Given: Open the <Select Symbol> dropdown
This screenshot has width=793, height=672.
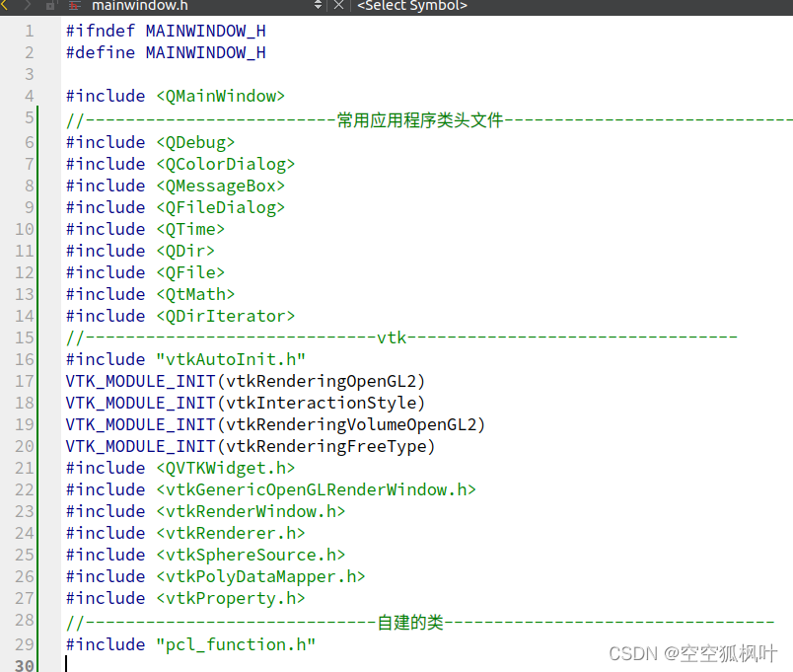Looking at the screenshot, I should pyautogui.click(x=414, y=7).
